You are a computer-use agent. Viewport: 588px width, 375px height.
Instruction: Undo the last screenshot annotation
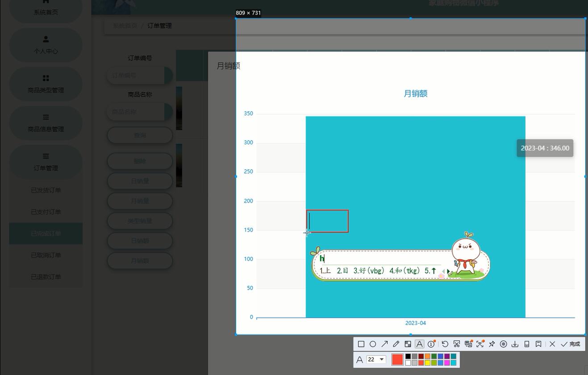pos(445,344)
